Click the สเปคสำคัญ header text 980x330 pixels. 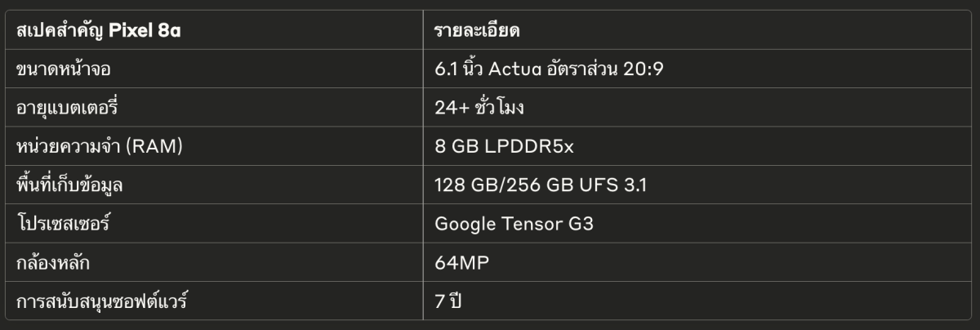point(60,31)
